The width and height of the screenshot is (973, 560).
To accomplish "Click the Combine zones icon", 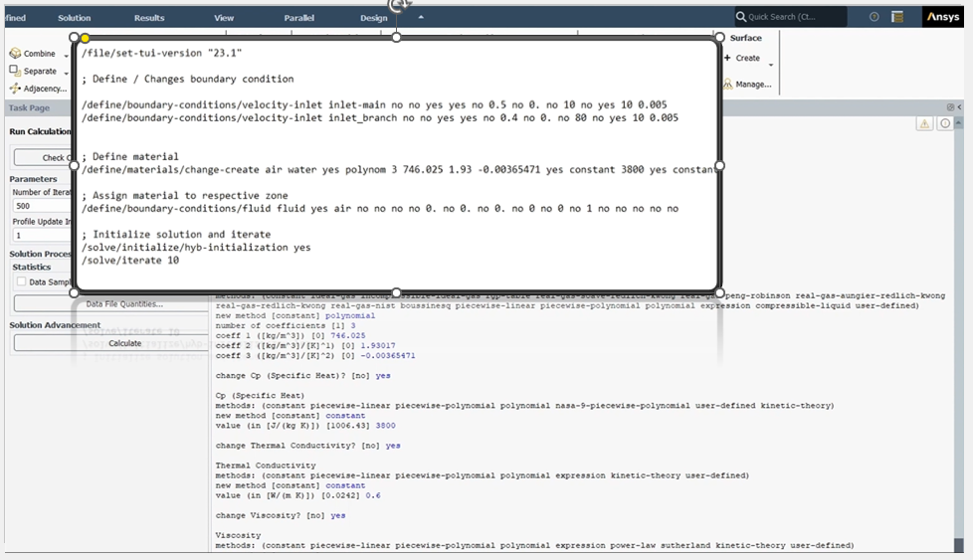I will [15, 54].
